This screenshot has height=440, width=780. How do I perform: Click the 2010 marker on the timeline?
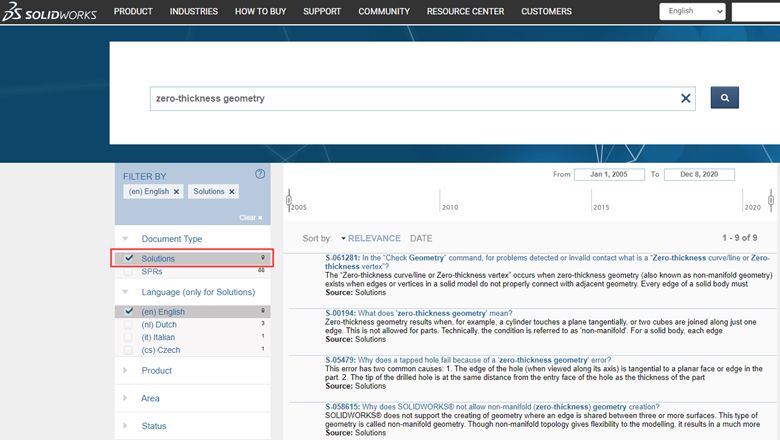coord(450,207)
